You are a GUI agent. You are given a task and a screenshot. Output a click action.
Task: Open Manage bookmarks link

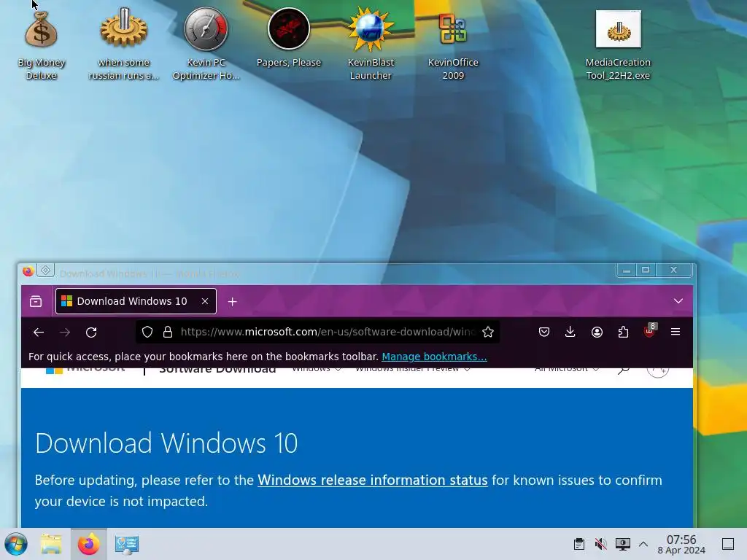point(435,357)
